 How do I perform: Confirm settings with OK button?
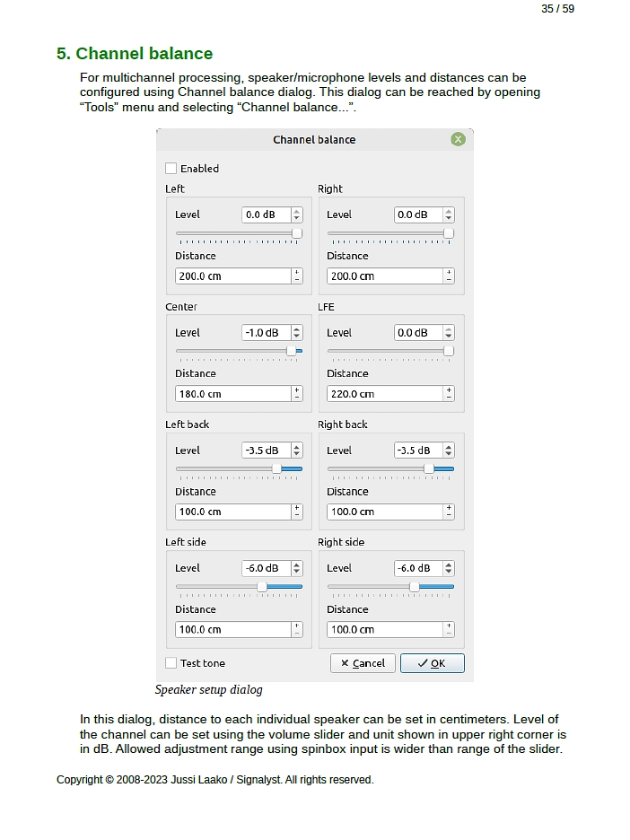pos(432,663)
